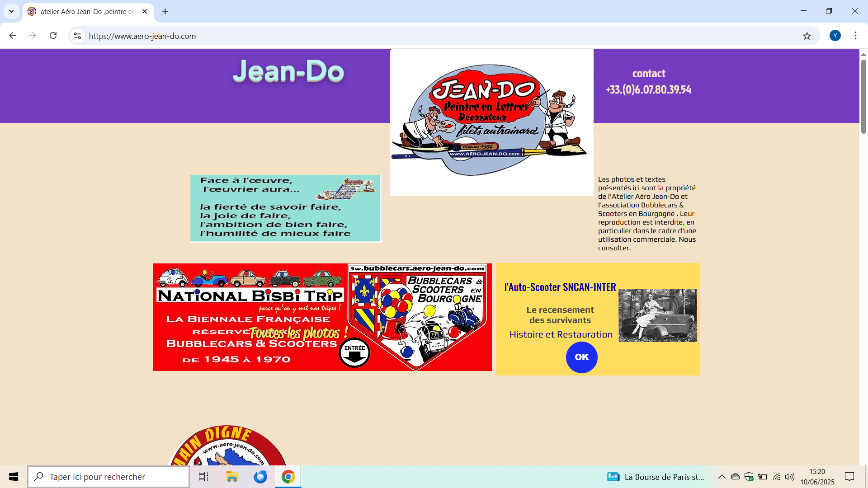Viewport: 868px width, 488px height.
Task: Open the Face à l'œuvre quote image
Action: pyautogui.click(x=286, y=208)
